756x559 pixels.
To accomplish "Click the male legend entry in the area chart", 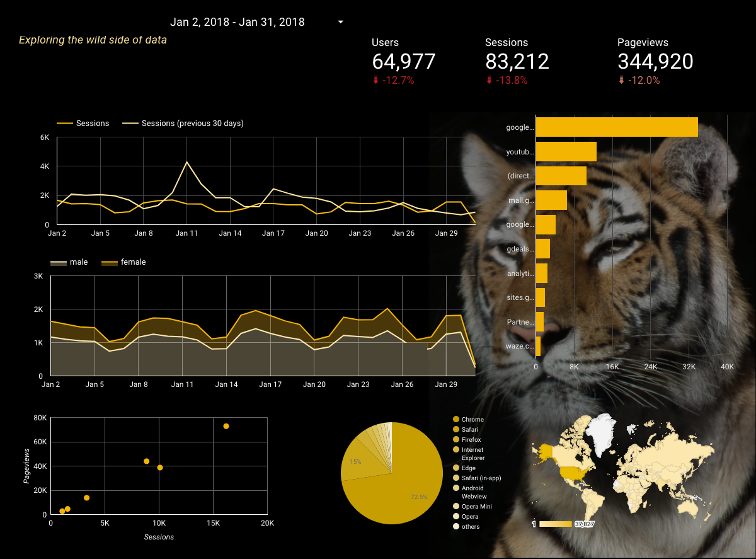I will (69, 262).
